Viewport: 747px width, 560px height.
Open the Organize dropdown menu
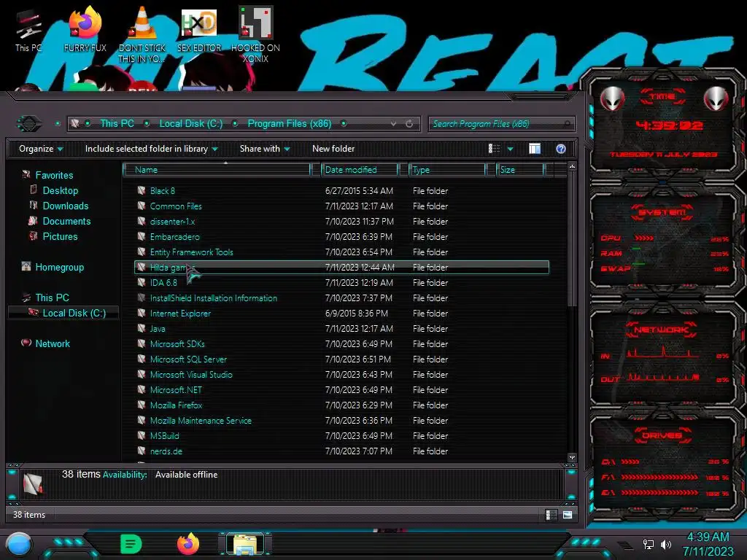pos(41,149)
